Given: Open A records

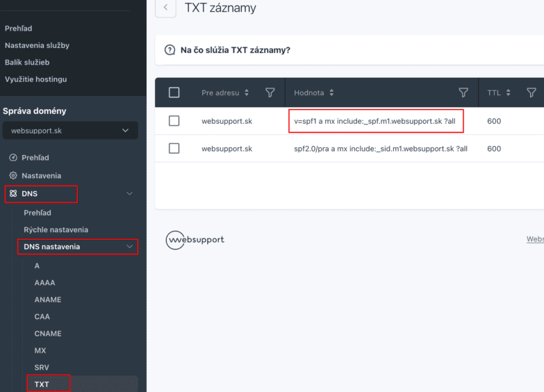Looking at the screenshot, I should pos(37,266).
